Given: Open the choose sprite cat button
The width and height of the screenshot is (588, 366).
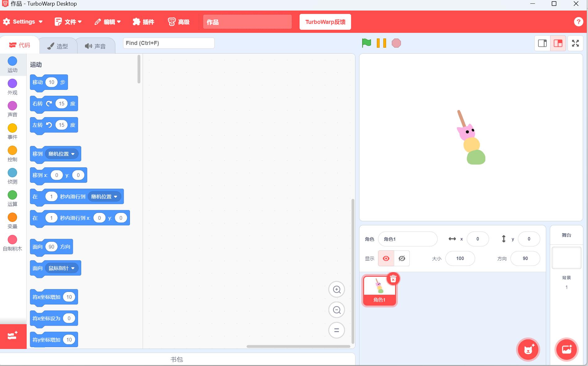Looking at the screenshot, I should click(x=528, y=350).
